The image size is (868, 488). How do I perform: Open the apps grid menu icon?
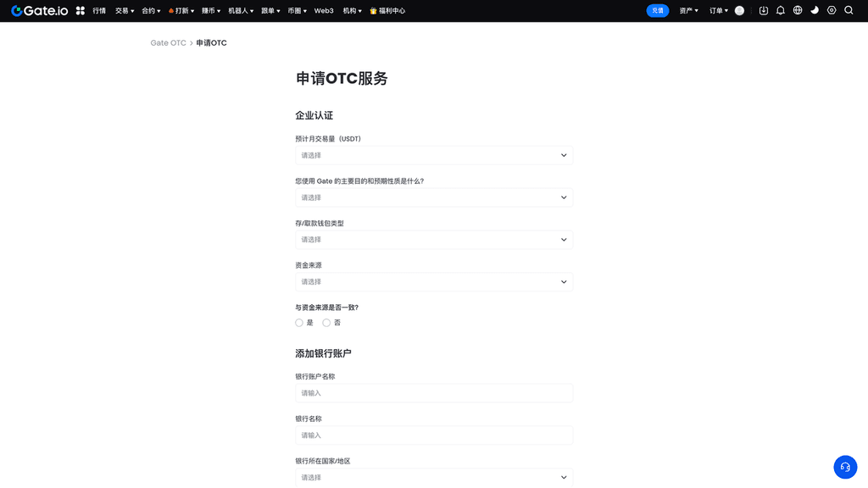pyautogui.click(x=81, y=11)
